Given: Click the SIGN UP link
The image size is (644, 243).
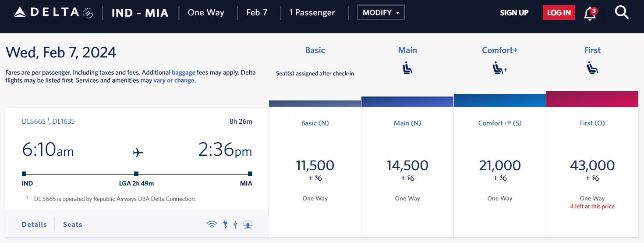Looking at the screenshot, I should pyautogui.click(x=514, y=13).
